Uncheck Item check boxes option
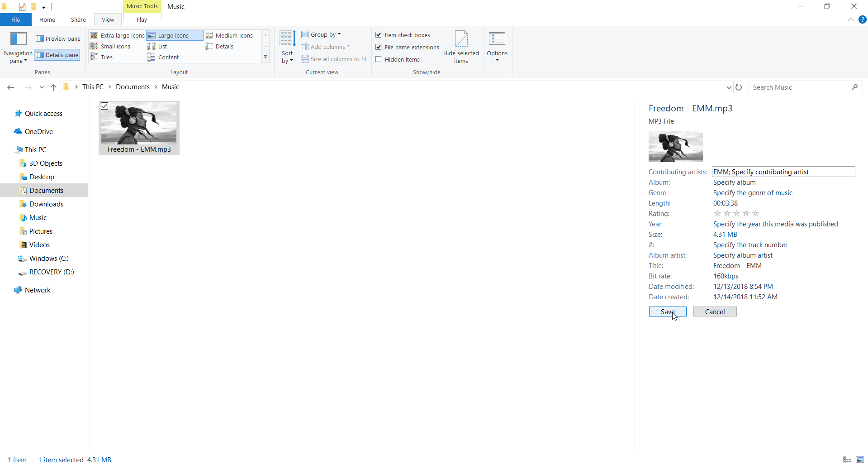Image resolution: width=868 pixels, height=465 pixels. 379,35
